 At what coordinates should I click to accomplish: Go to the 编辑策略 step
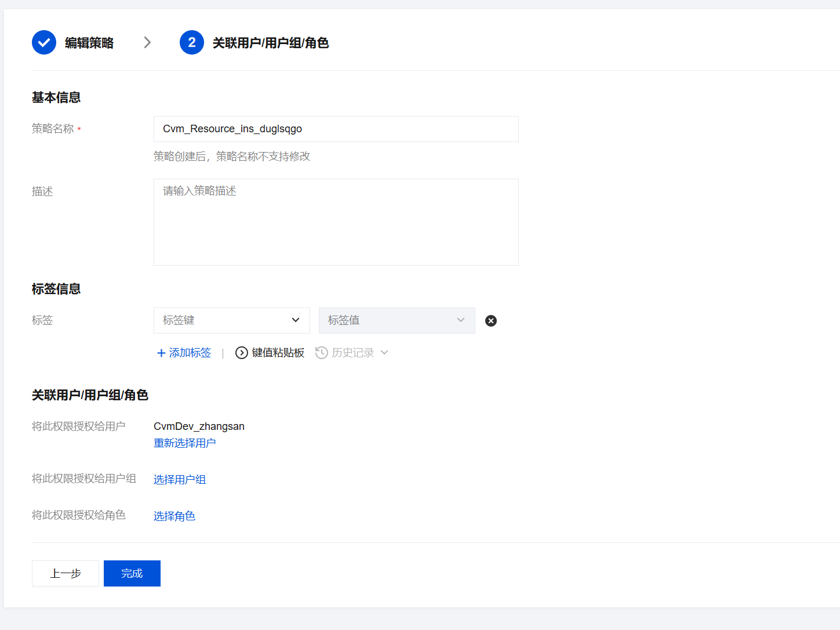(x=89, y=43)
